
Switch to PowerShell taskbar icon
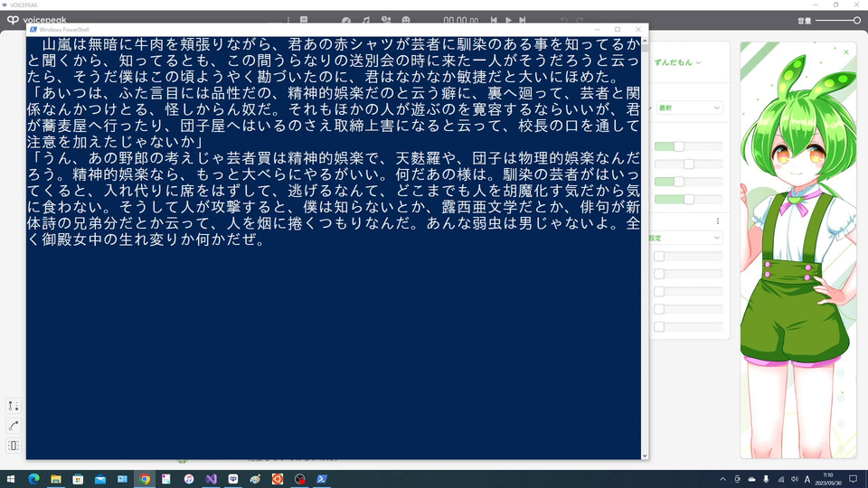pos(322,479)
